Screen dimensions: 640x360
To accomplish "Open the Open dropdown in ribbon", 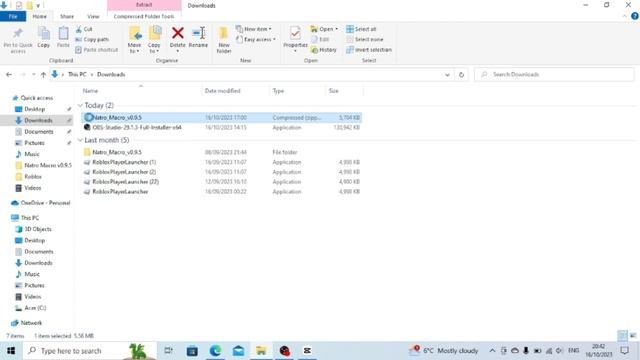I will 324,29.
